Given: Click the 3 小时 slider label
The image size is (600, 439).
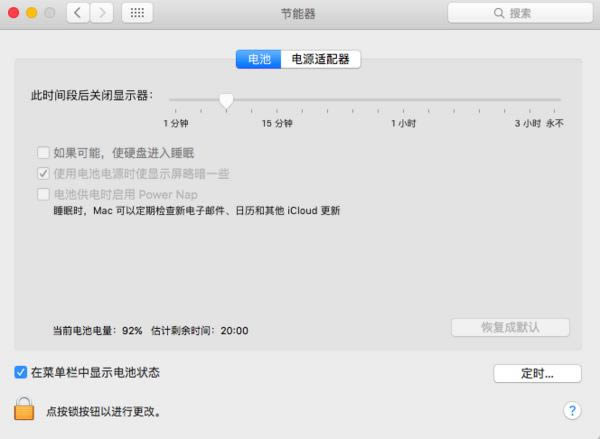Looking at the screenshot, I should [528, 123].
